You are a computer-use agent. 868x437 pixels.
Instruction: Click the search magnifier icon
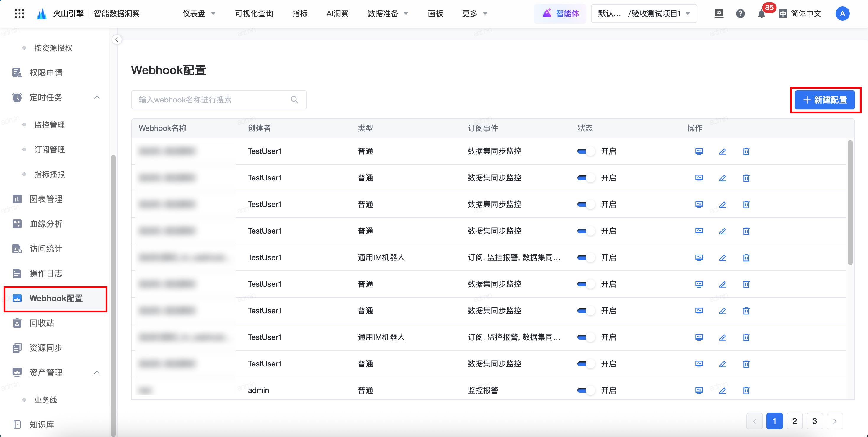click(x=294, y=100)
